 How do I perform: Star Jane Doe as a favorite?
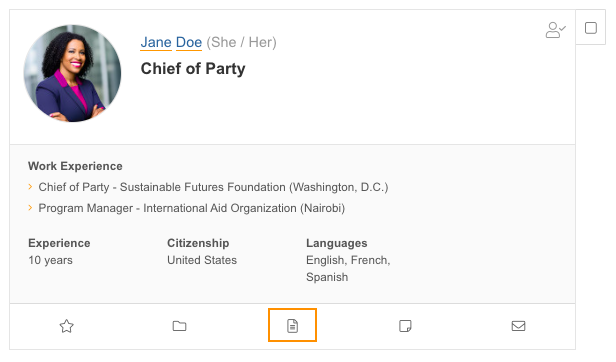(66, 326)
